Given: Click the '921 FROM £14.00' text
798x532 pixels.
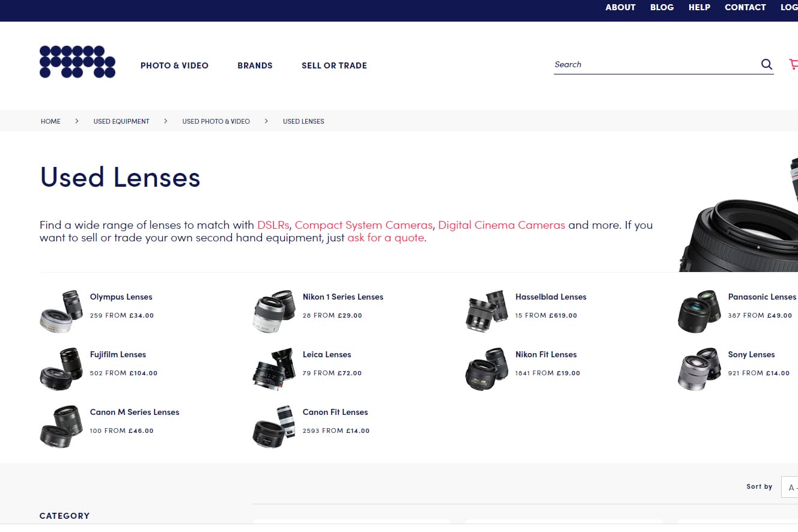Looking at the screenshot, I should (759, 373).
